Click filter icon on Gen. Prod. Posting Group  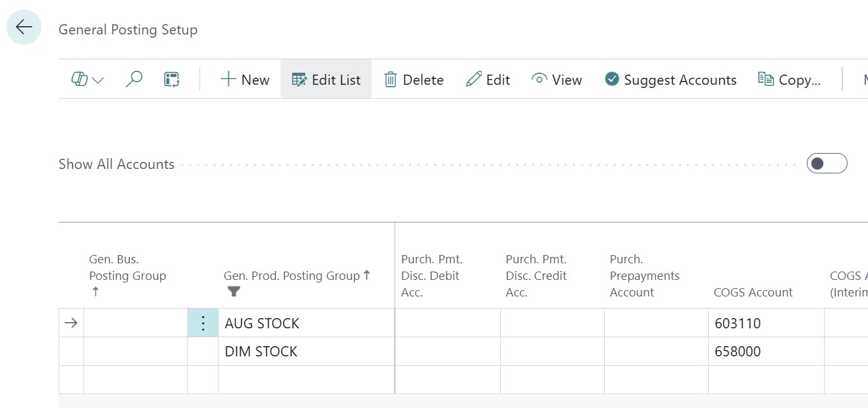tap(234, 291)
